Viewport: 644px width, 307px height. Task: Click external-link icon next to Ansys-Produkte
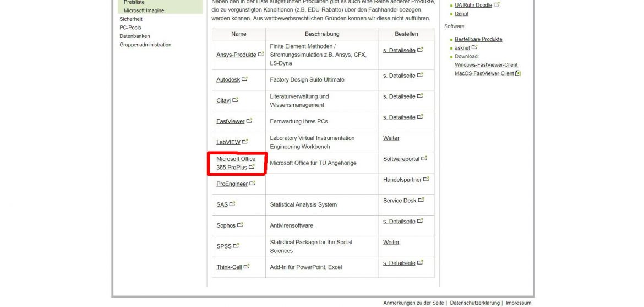click(261, 54)
